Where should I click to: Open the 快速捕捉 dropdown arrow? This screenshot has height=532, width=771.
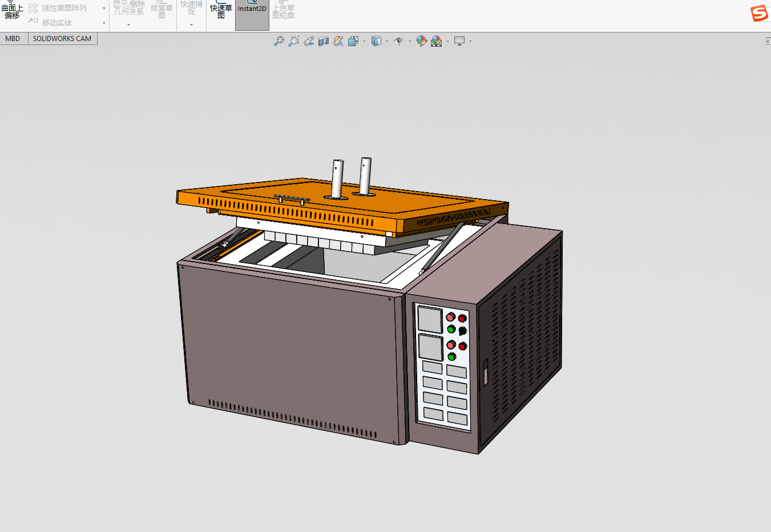pos(191,25)
